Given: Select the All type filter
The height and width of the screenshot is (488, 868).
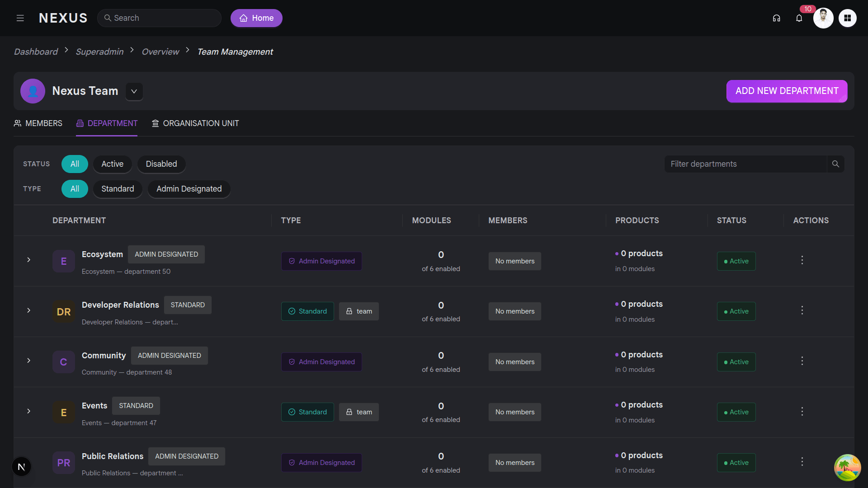Looking at the screenshot, I should [x=75, y=189].
